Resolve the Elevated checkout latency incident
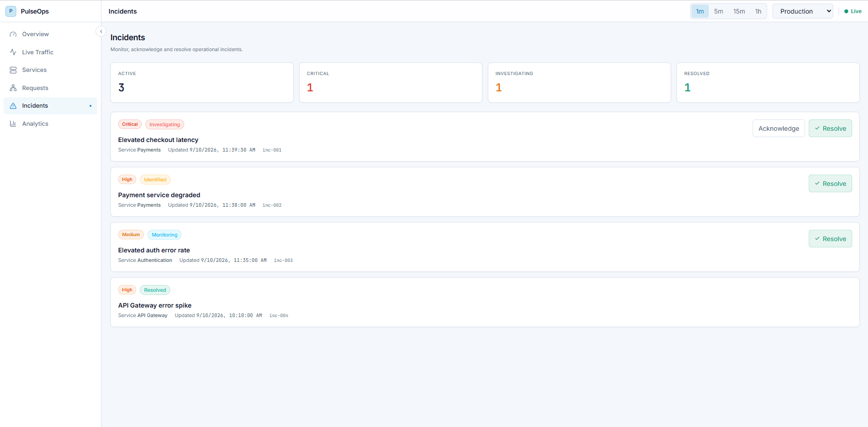Screen dimensions: 868x427 [830, 128]
